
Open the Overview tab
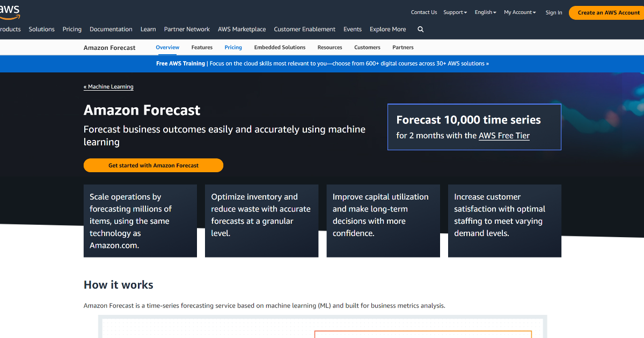coord(167,47)
